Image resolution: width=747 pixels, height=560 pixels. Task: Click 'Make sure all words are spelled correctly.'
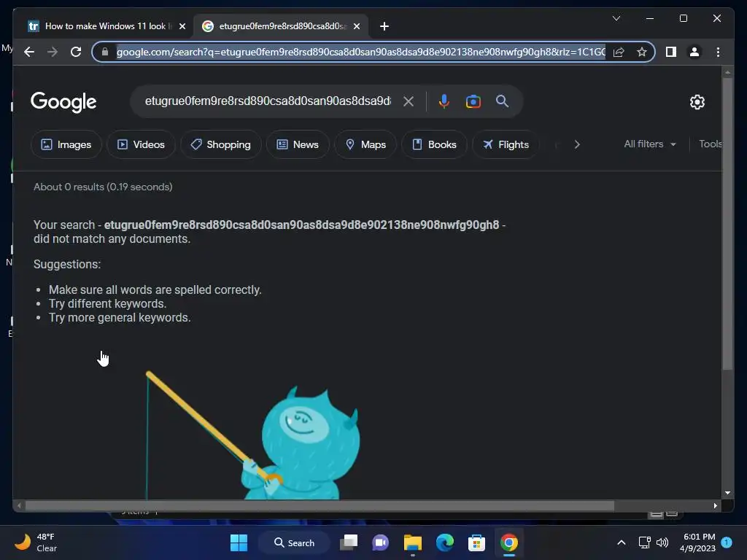click(x=155, y=290)
